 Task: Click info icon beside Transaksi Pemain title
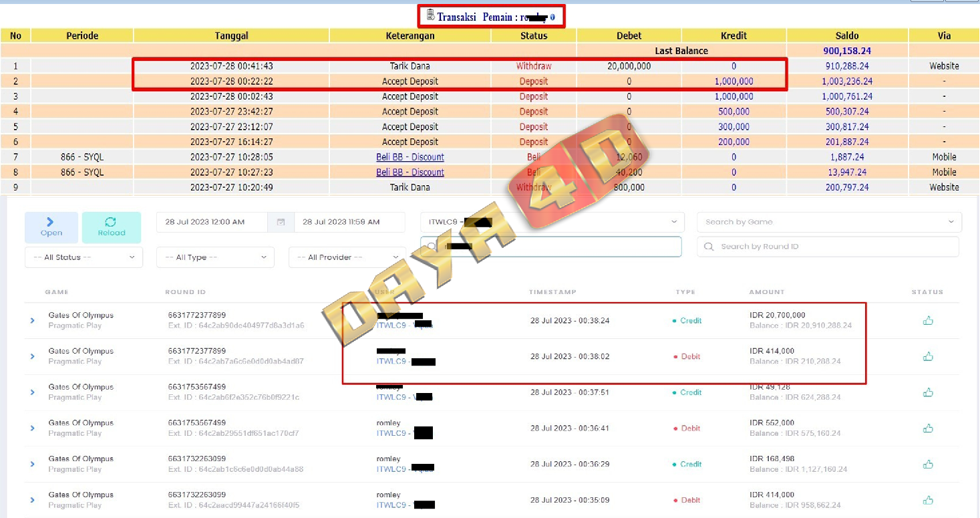pyautogui.click(x=552, y=17)
